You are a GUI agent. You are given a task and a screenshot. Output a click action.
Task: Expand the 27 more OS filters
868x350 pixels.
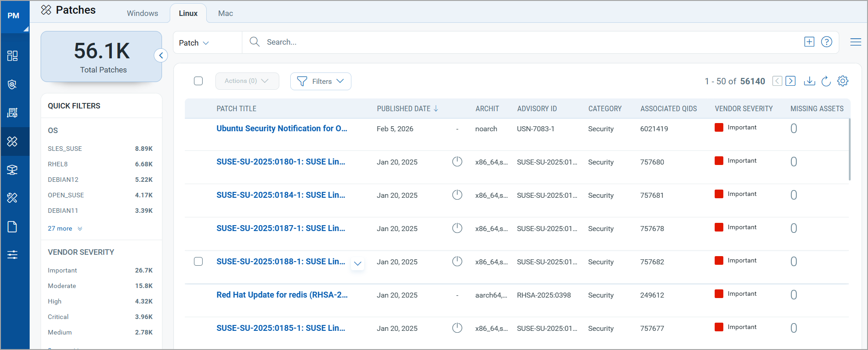(x=65, y=229)
